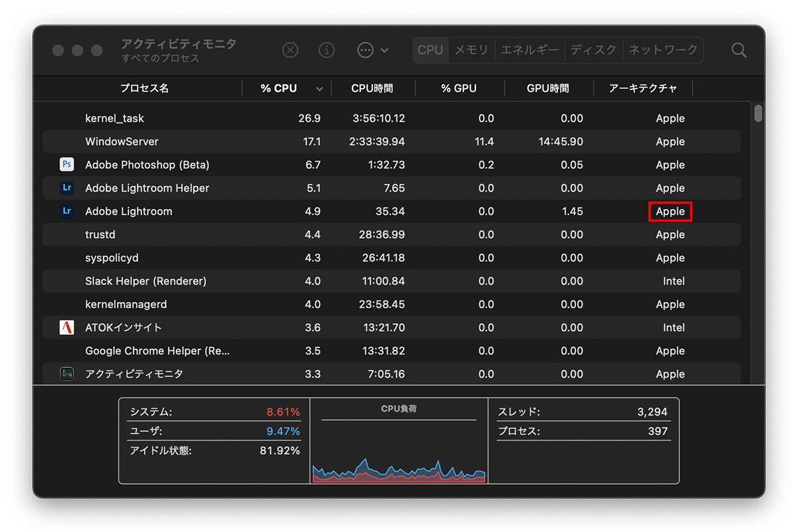Switch to the メモリ tab
The height and width of the screenshot is (532, 798).
(471, 50)
